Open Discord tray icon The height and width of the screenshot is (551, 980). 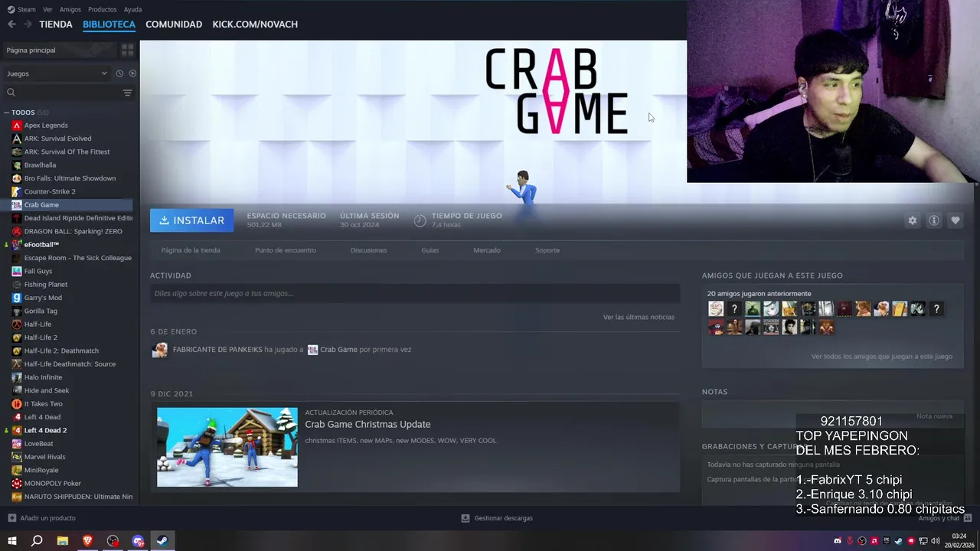838,541
